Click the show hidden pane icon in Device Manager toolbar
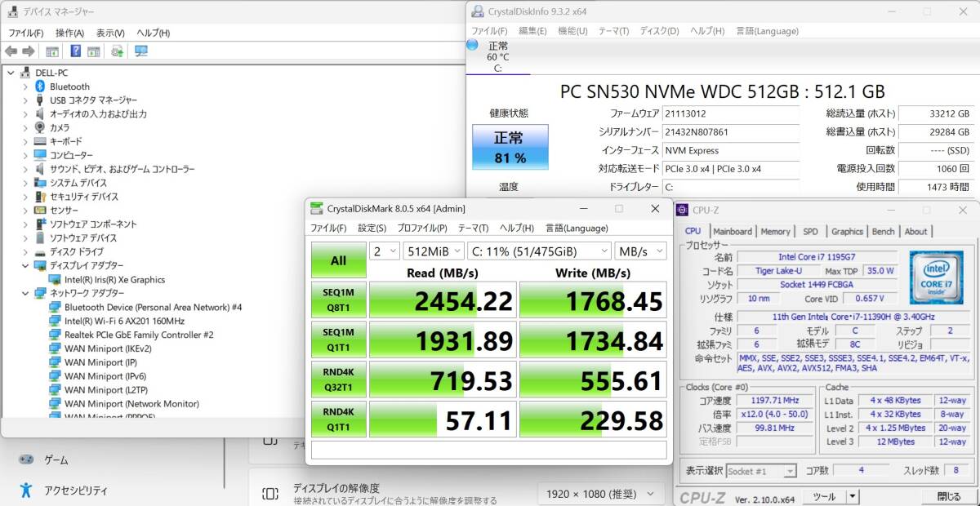 [x=51, y=51]
